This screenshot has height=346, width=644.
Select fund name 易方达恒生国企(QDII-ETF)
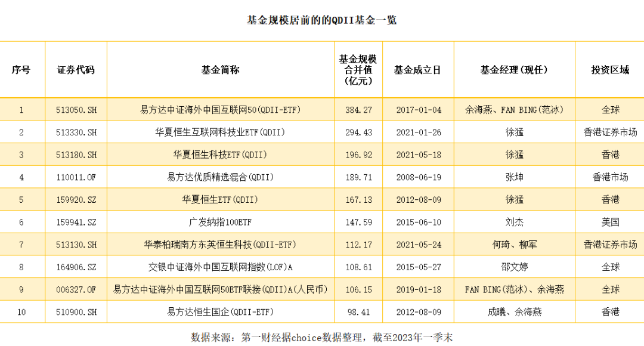220,312
